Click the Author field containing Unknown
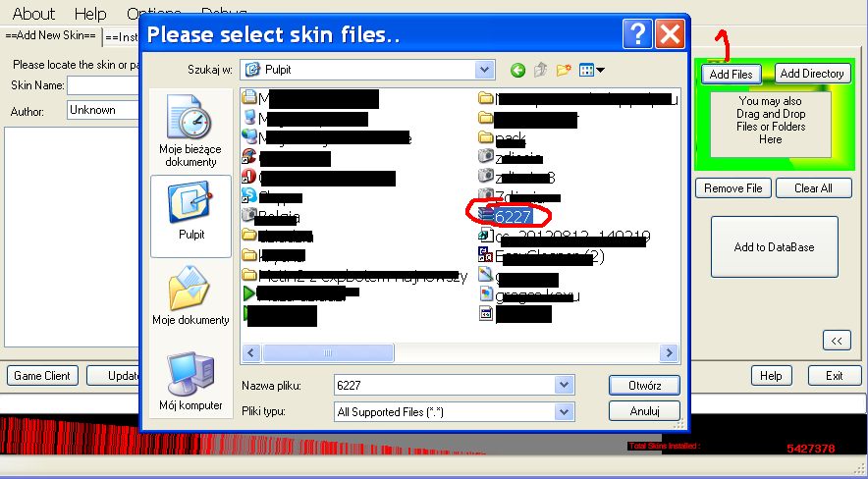 pyautogui.click(x=103, y=110)
